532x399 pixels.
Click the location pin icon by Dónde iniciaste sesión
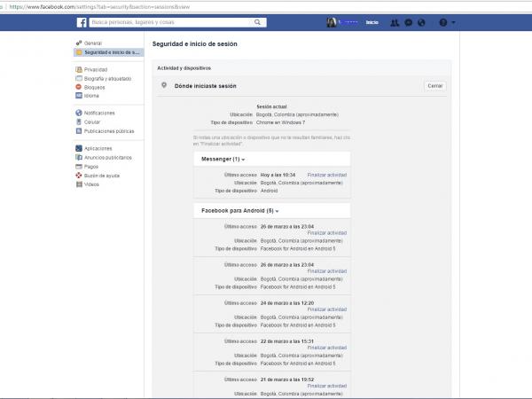click(x=164, y=85)
